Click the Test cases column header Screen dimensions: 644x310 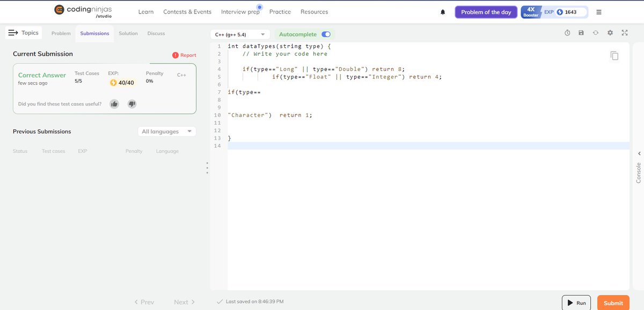click(54, 151)
